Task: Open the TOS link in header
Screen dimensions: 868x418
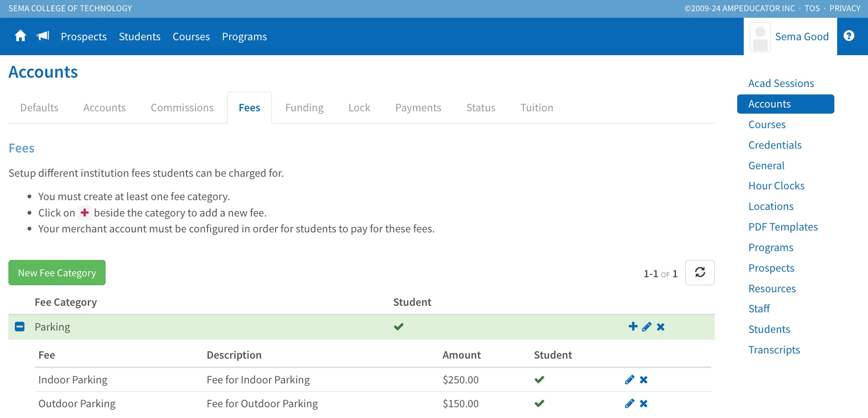Action: (x=812, y=8)
